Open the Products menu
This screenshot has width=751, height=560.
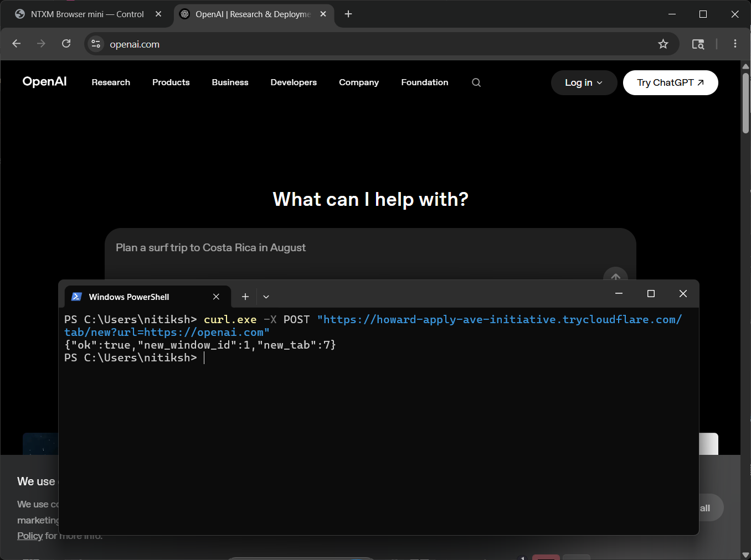click(171, 82)
